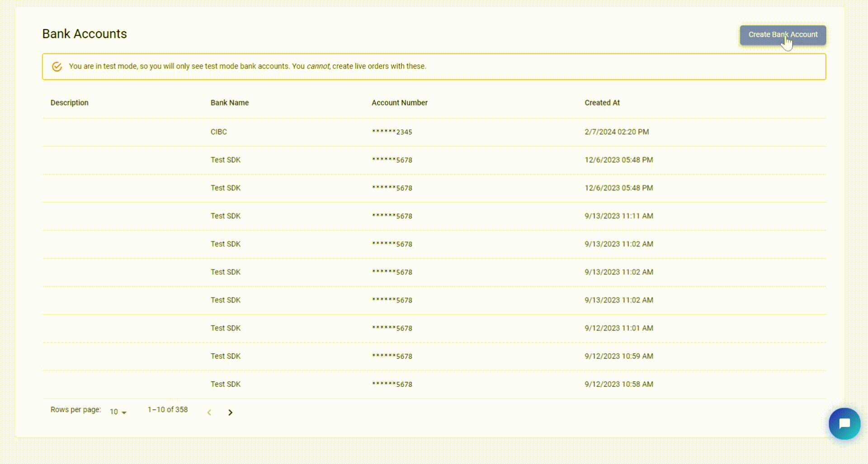
Task: Click the test mode notice message
Action: (247, 66)
